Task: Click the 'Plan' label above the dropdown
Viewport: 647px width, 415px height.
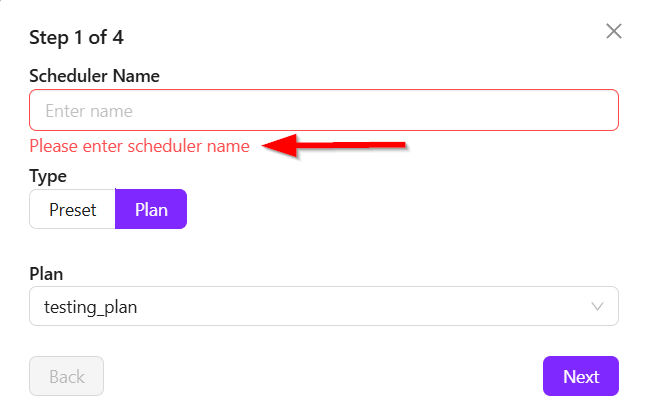Action: (x=47, y=273)
